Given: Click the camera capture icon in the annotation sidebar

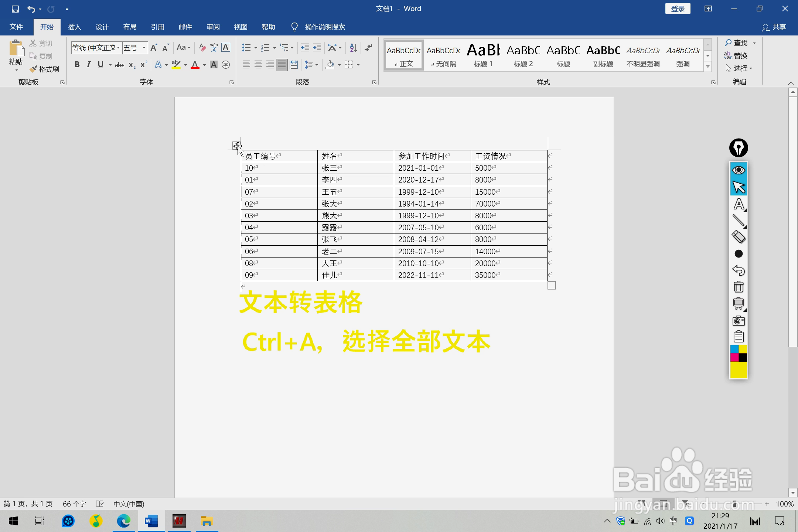Looking at the screenshot, I should point(738,320).
